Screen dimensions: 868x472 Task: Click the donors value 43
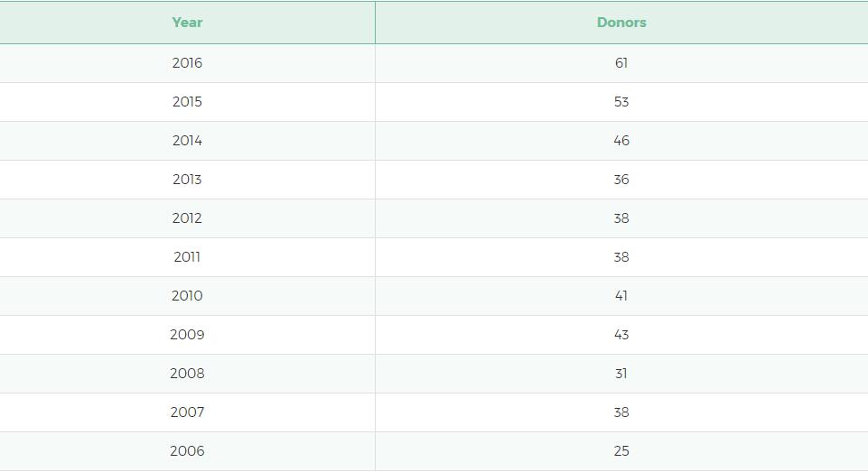621,335
